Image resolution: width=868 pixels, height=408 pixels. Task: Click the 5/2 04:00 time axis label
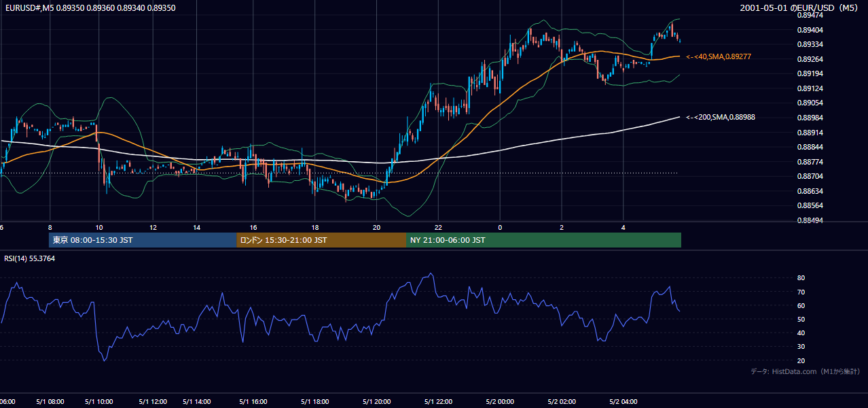click(623, 402)
